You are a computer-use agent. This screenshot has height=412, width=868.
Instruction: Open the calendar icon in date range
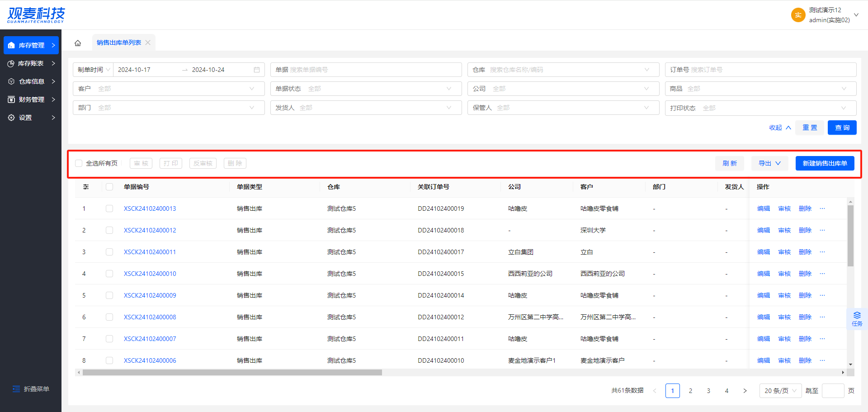257,70
